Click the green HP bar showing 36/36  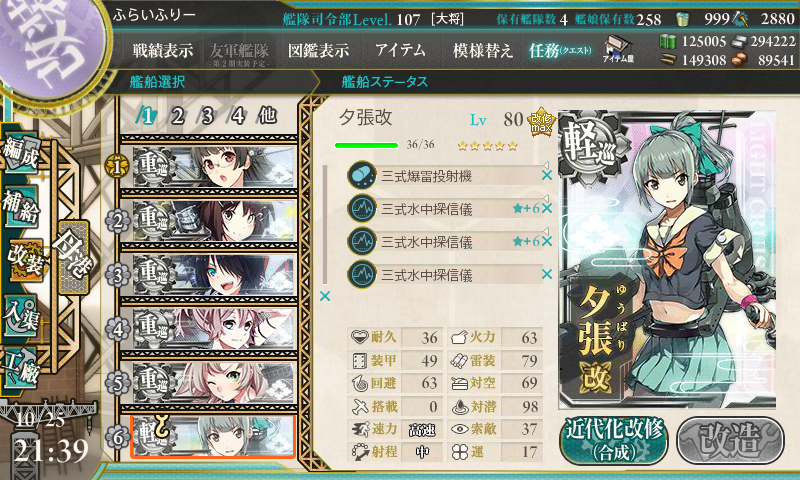pos(366,145)
